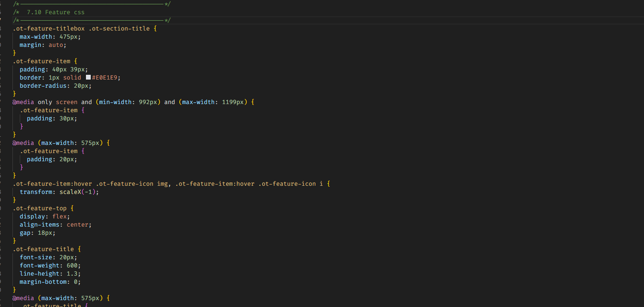Click the 'font-weight: 600' declaration

click(50, 265)
